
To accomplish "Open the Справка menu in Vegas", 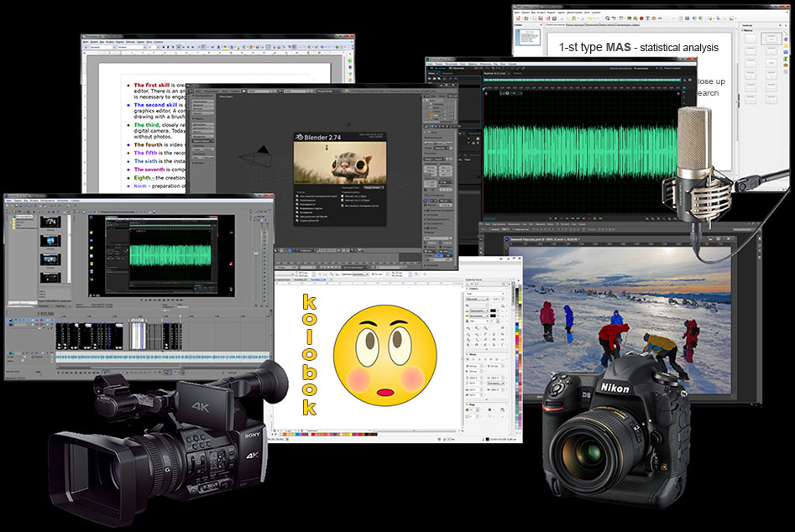I will [x=75, y=201].
